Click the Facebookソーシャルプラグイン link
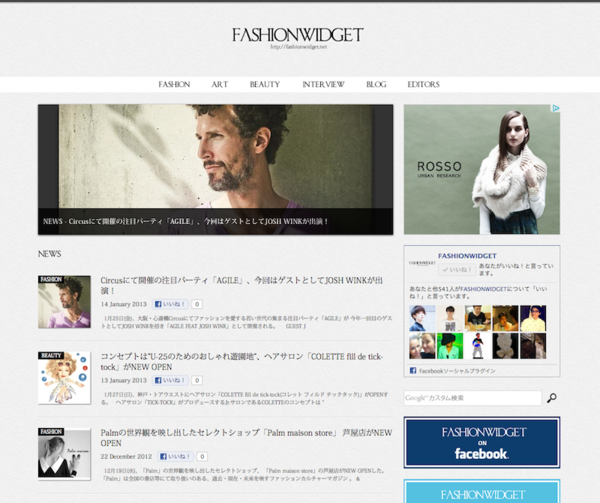 [457, 371]
